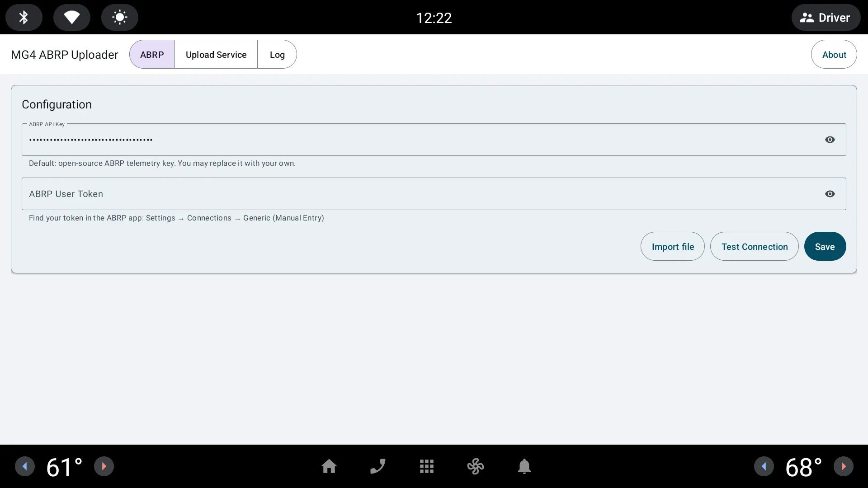Save the configuration

pos(825,246)
